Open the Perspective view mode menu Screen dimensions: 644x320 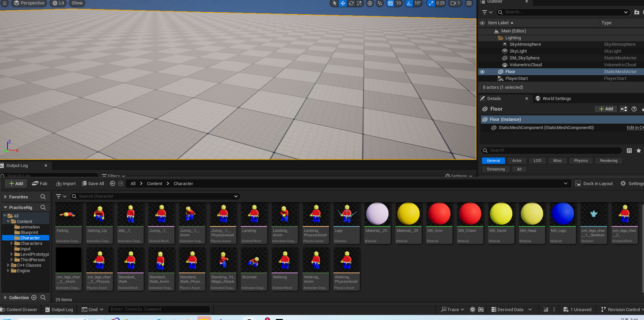click(29, 3)
